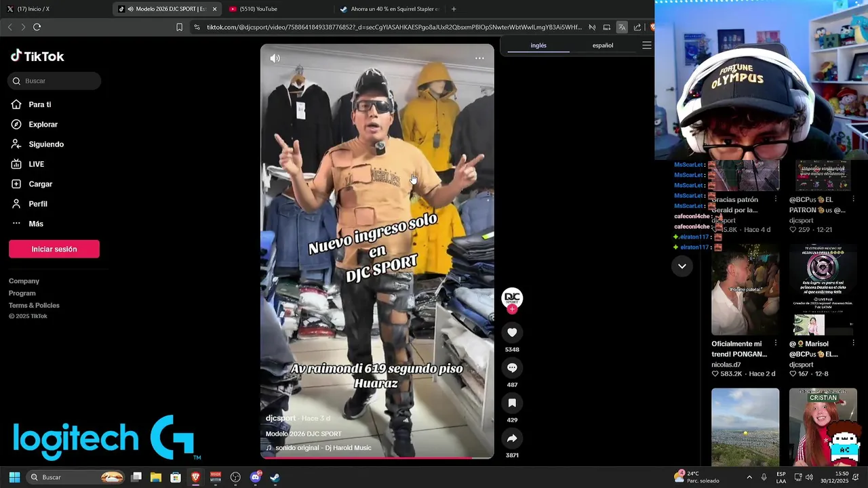Click the djcsport username under the video

[x=281, y=418]
